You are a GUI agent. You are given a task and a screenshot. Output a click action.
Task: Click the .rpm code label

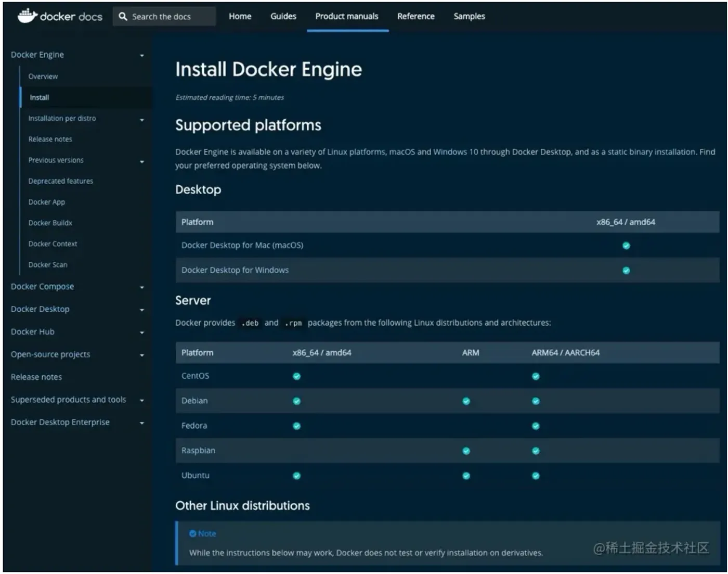click(x=293, y=323)
